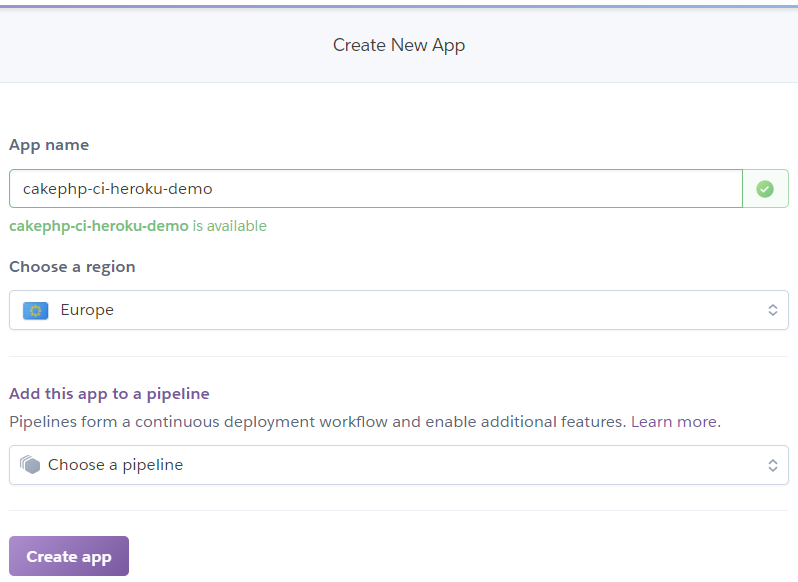The image size is (798, 582).
Task: Click the green 'is available' status text
Action: click(x=230, y=226)
